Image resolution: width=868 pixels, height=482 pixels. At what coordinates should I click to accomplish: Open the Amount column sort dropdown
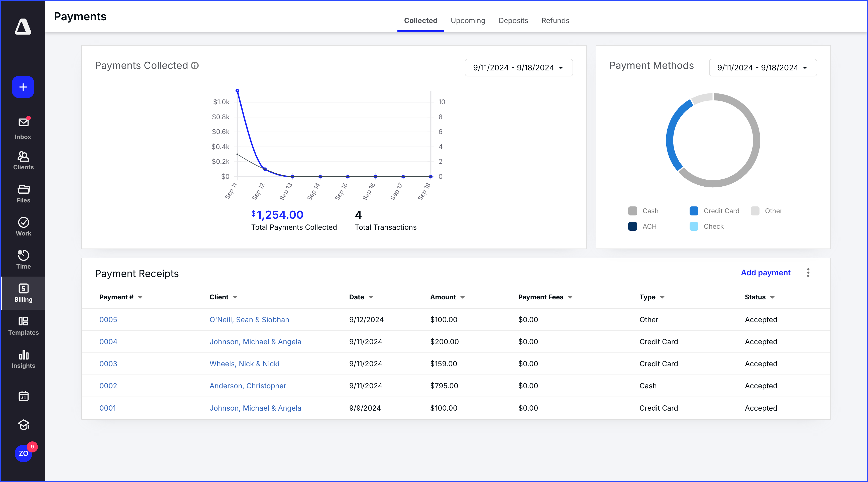tap(463, 297)
